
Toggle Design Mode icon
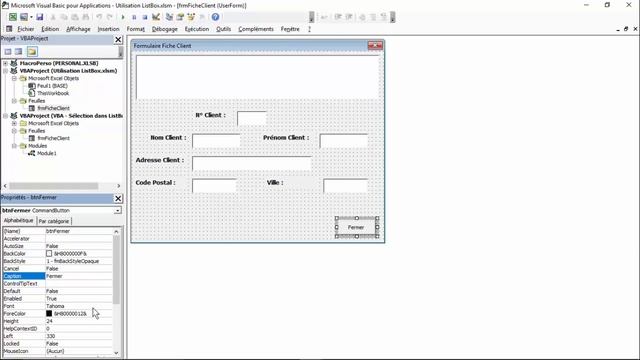[x=156, y=17]
